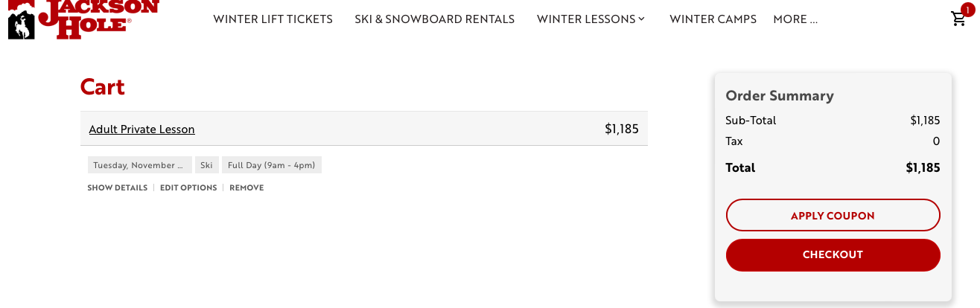Click the Tuesday, November date tag
This screenshot has height=308, width=980.
coord(139,165)
